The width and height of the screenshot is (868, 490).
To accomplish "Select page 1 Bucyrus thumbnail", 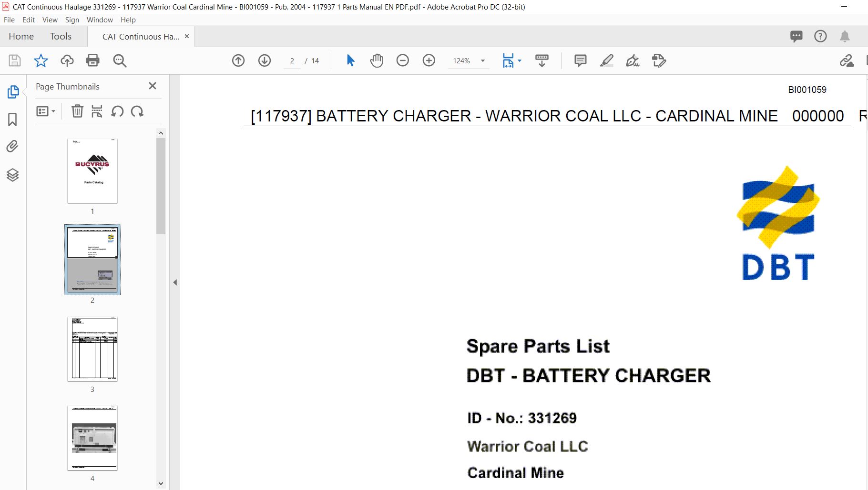I will (92, 171).
